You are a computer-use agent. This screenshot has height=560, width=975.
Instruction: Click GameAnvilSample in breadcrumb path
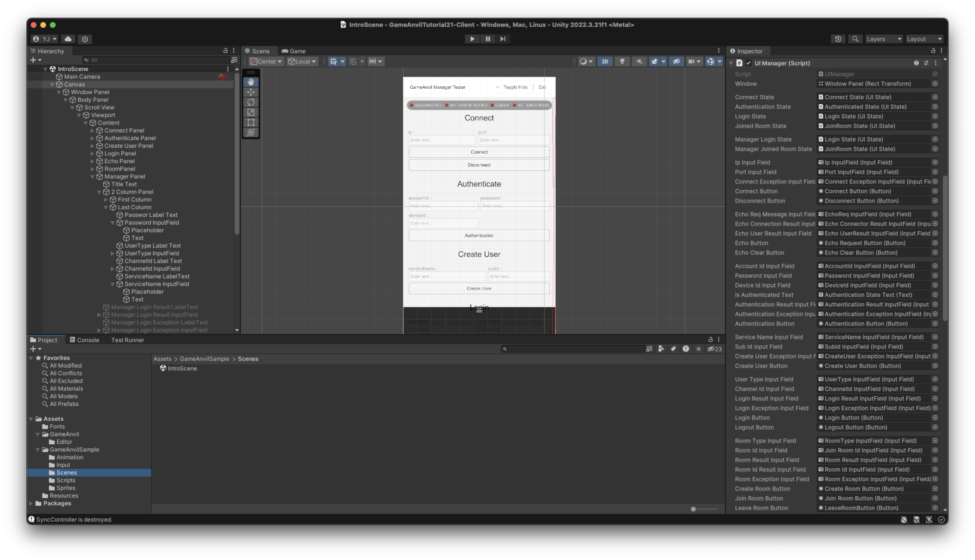(x=204, y=359)
